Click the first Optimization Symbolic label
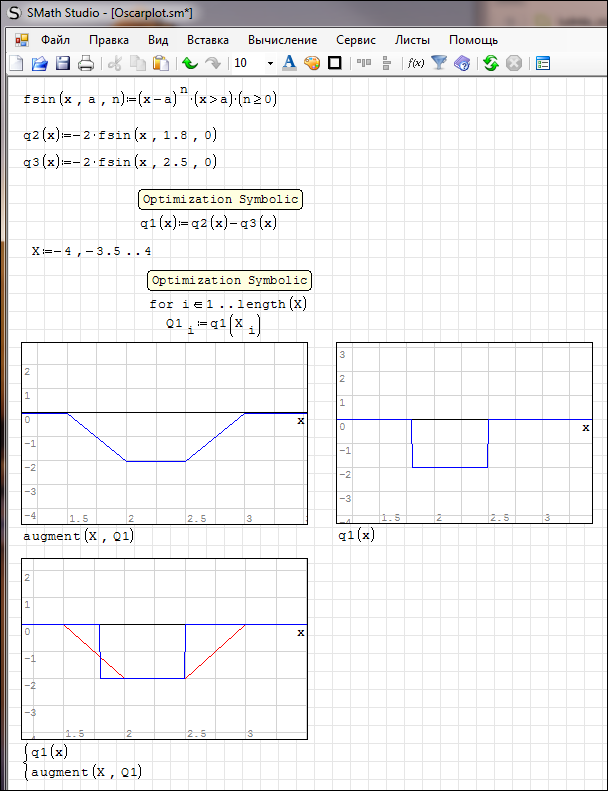This screenshot has width=608, height=791. 220,199
